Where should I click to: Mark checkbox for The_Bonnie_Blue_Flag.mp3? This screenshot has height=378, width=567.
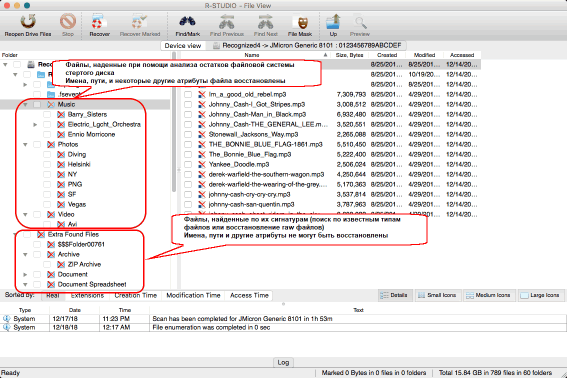[188, 154]
